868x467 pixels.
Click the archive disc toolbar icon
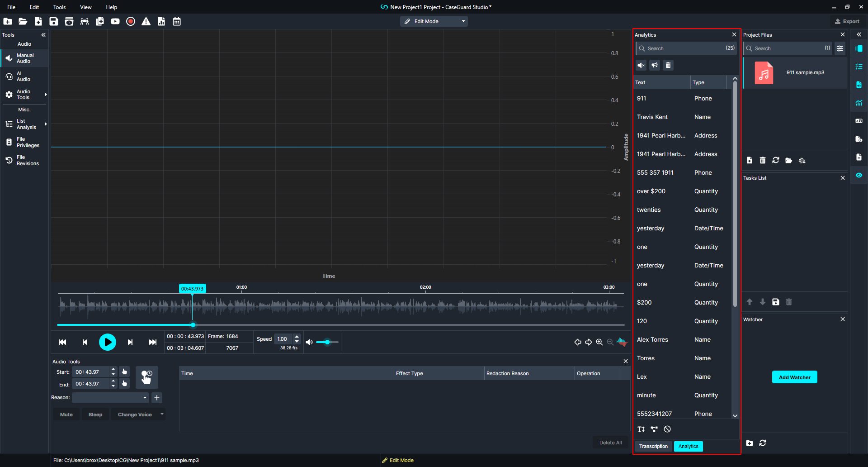point(69,21)
